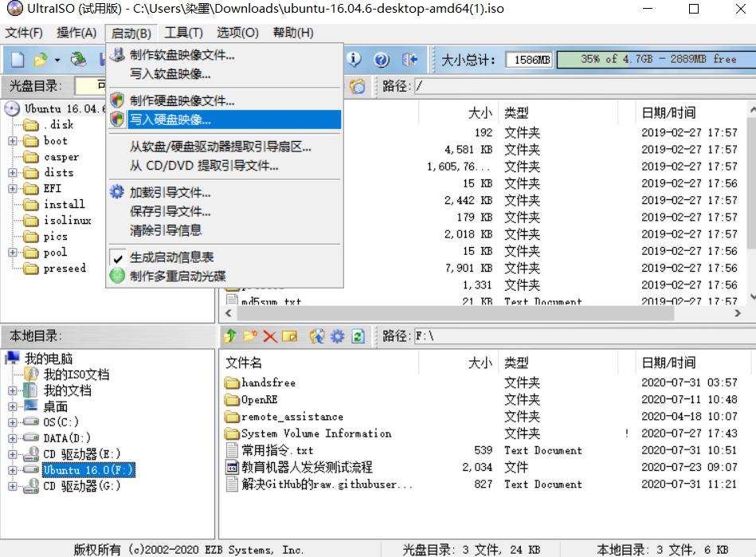Screen dimensions: 756x557
Task: Select 从 CD/DVD 提取引导文件 entry
Action: (225, 166)
